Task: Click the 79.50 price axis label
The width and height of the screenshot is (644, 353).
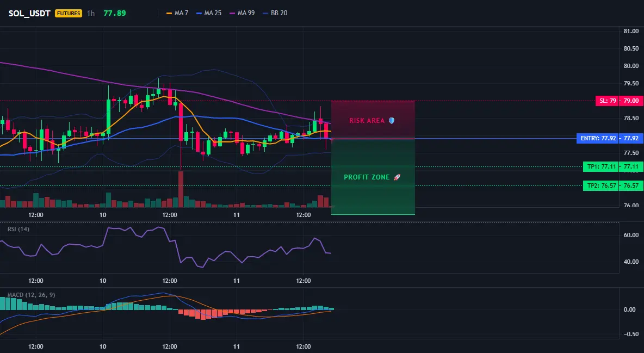Action: 631,83
